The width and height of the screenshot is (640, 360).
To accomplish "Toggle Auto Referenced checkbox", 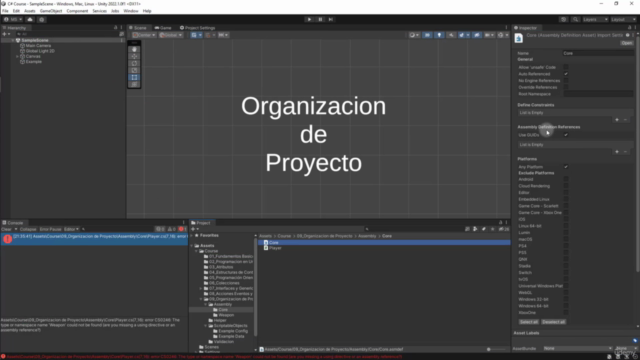I will 566,74.
